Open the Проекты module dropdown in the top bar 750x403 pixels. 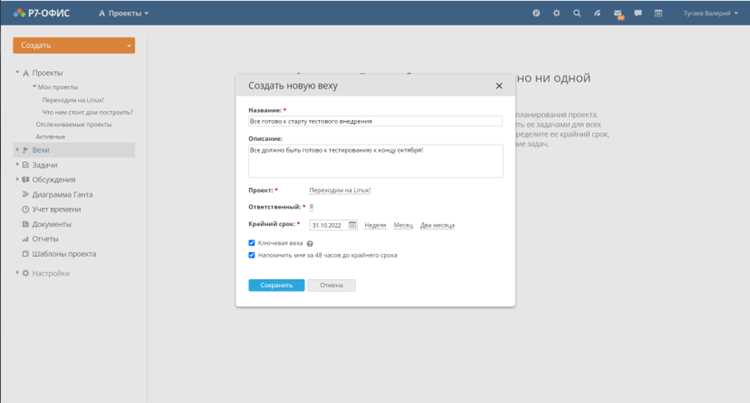123,13
